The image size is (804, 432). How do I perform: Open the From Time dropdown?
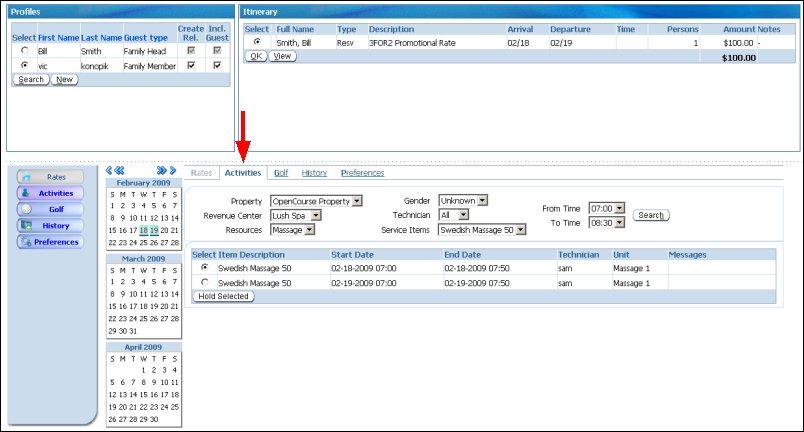coord(606,208)
